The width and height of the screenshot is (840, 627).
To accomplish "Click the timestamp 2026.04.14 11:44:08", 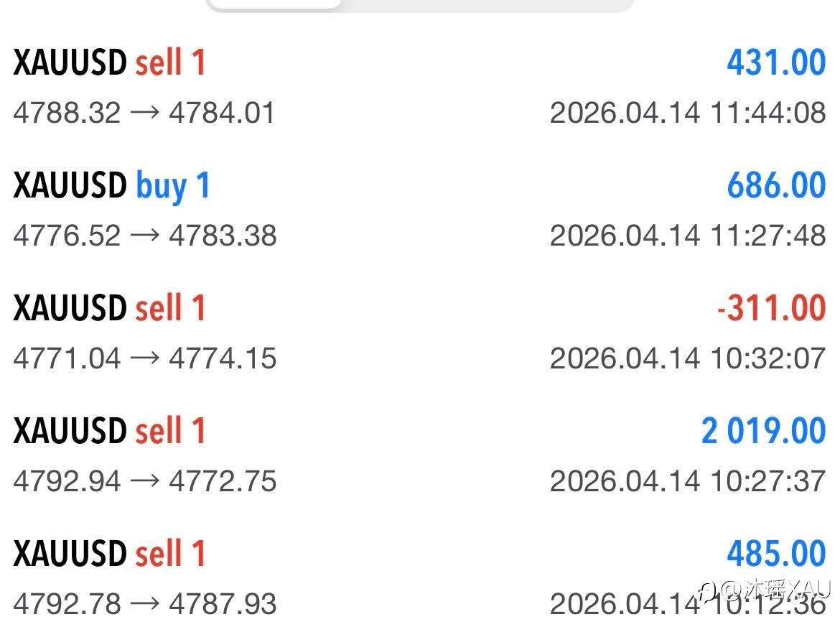I will [687, 113].
